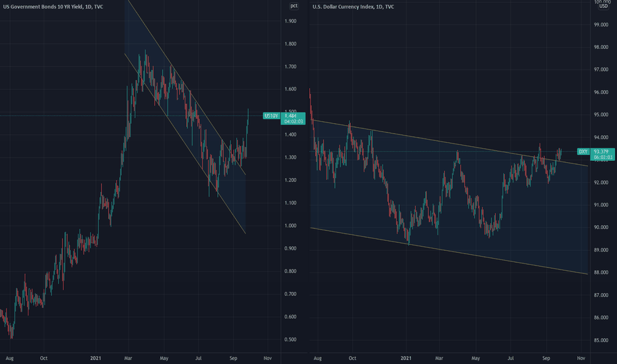Click 90.000 on the DXY price axis

point(601,228)
